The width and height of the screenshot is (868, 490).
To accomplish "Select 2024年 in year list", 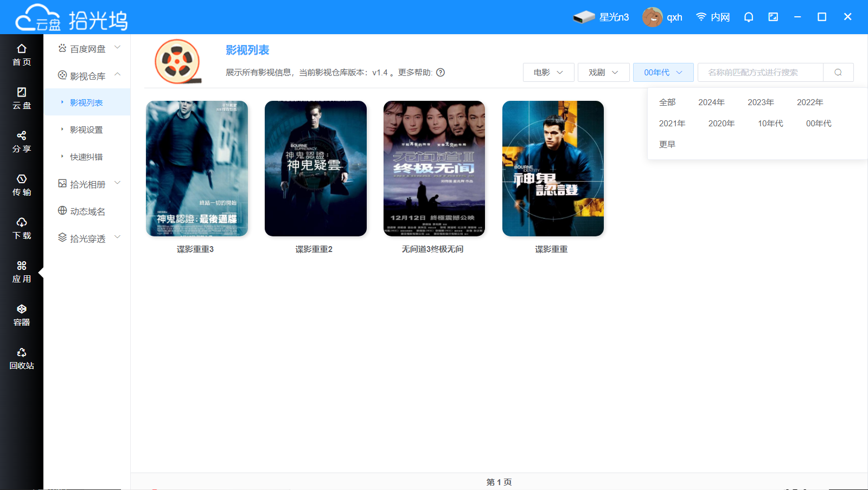I will [x=711, y=102].
